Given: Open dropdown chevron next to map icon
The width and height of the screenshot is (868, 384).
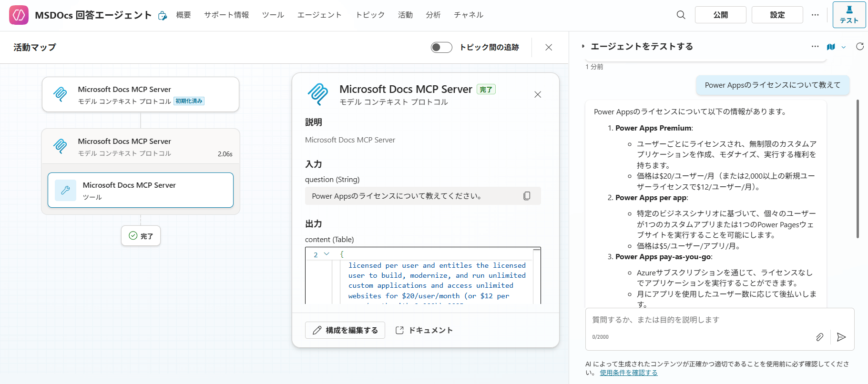Looking at the screenshot, I should [844, 47].
